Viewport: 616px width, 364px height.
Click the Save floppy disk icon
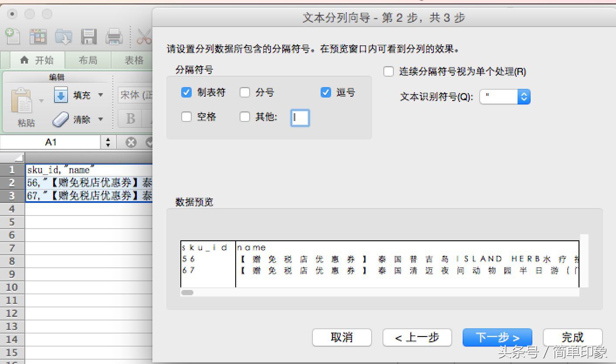click(x=88, y=37)
